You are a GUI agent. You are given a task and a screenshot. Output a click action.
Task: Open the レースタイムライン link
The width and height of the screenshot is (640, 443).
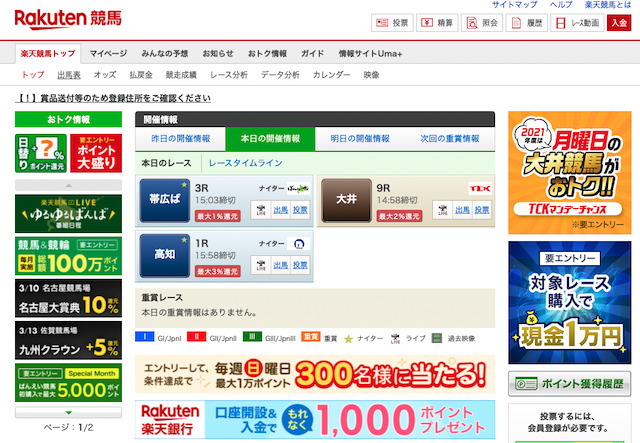(246, 163)
